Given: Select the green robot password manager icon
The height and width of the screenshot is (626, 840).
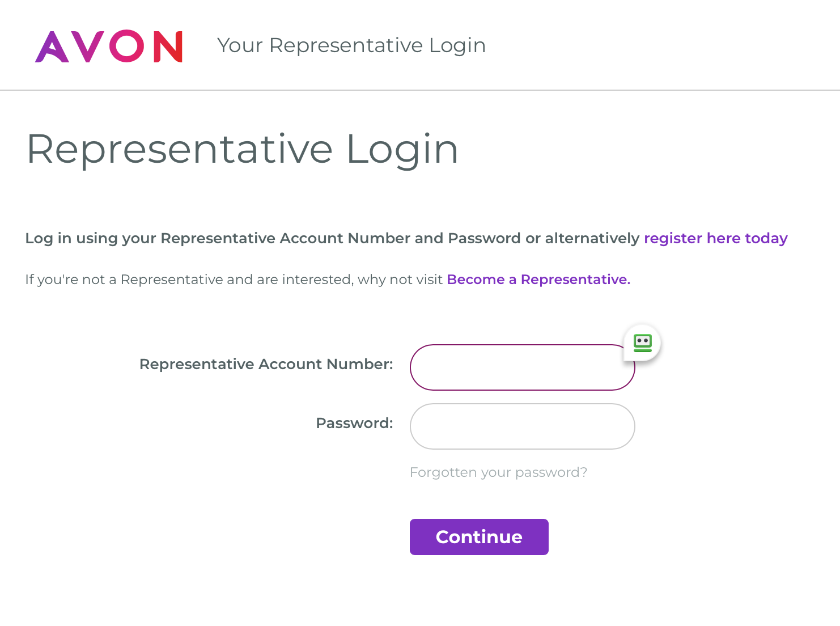Looking at the screenshot, I should click(642, 342).
